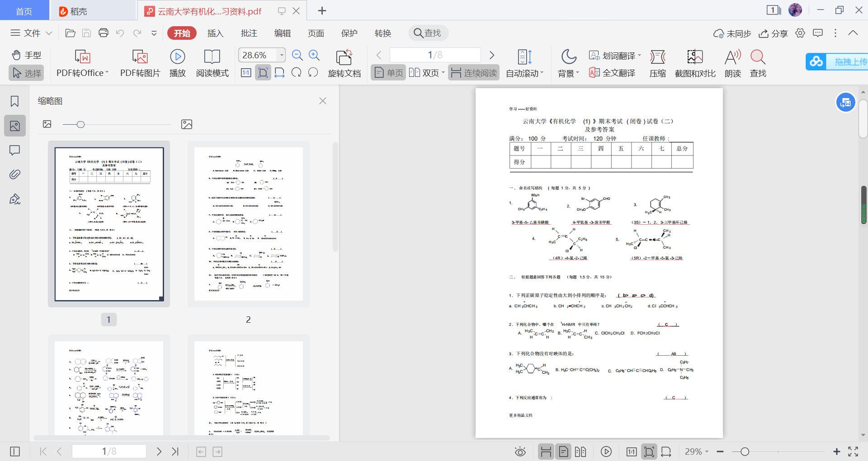Image resolution: width=868 pixels, height=461 pixels.
Task: Enter reading mode (阅读模式)
Action: pos(212,63)
